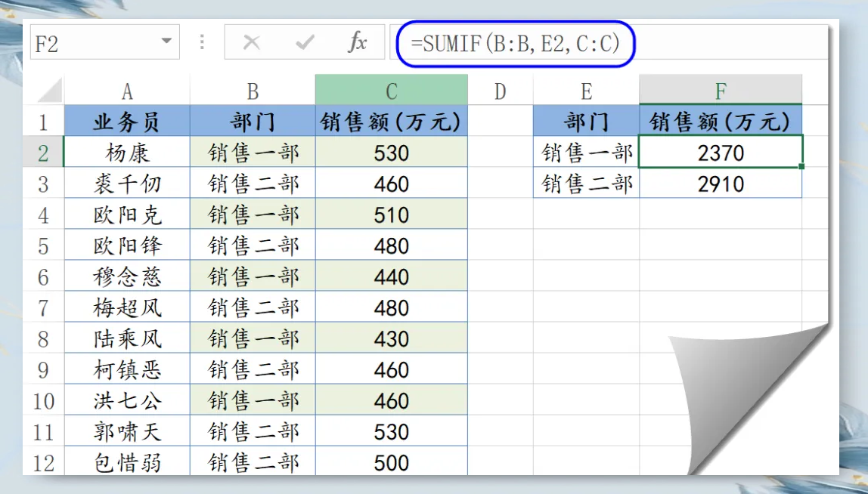This screenshot has width=868, height=494.
Task: Click 销售二部 in 裘千仞's row
Action: coord(253,183)
